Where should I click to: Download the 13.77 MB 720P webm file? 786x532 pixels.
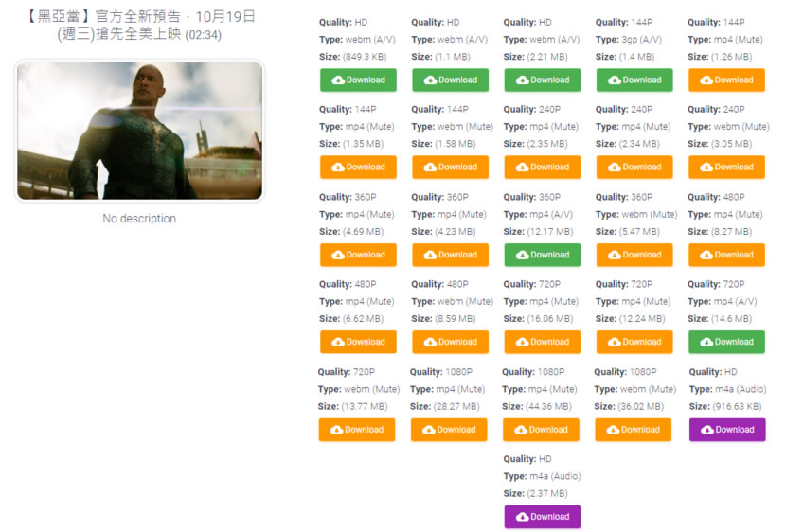[356, 430]
